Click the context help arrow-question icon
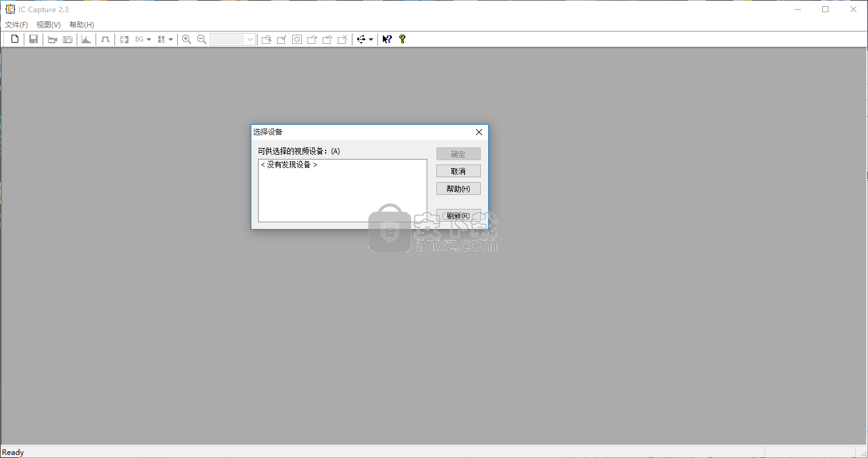 point(387,39)
